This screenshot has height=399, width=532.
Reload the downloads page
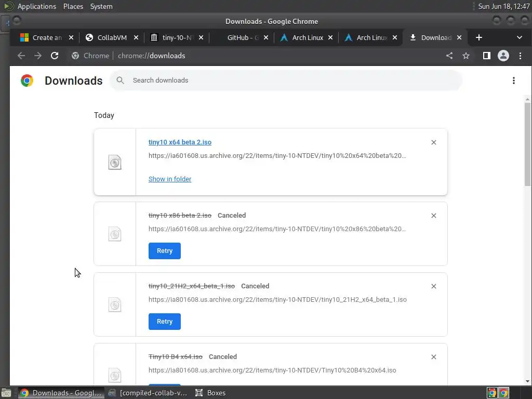click(x=55, y=56)
